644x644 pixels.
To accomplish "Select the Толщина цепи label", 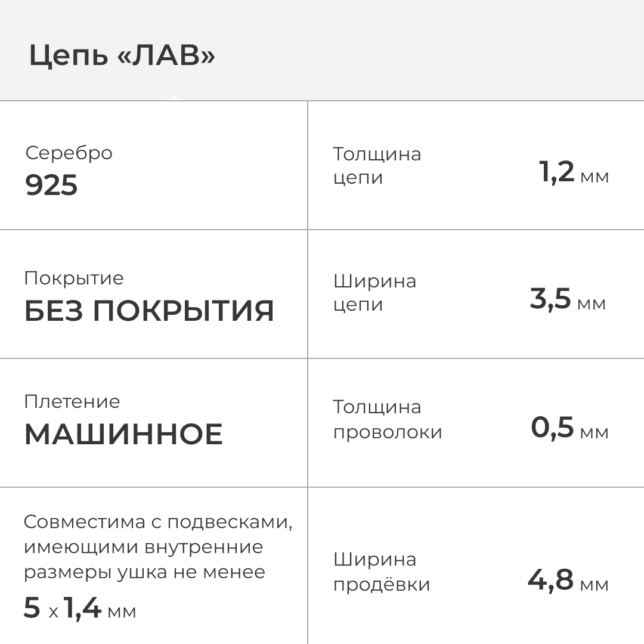I will [x=377, y=166].
